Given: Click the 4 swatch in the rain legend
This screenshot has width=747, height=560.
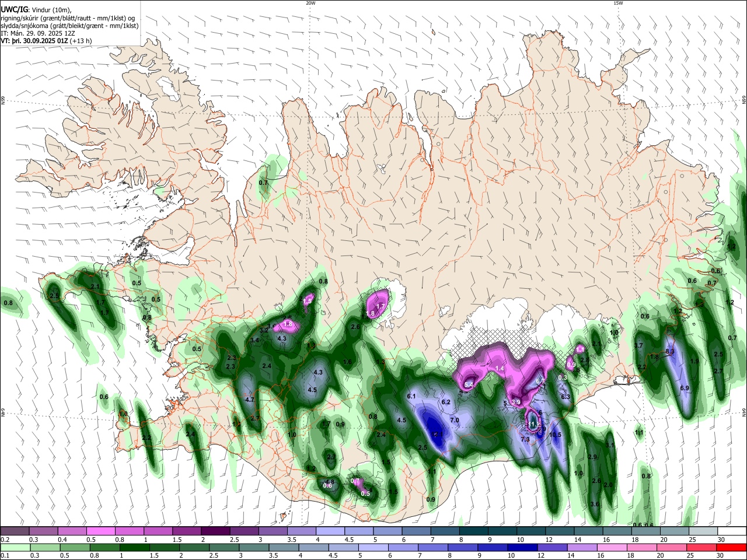Looking at the screenshot, I should click(x=313, y=547).
